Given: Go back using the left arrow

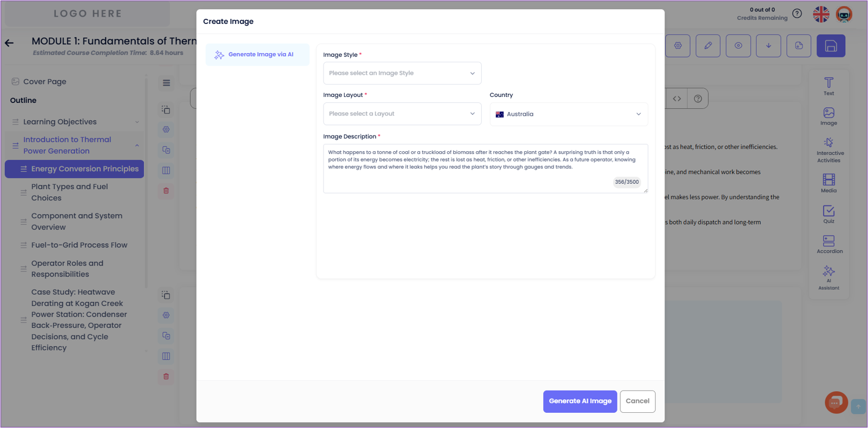Looking at the screenshot, I should 9,43.
